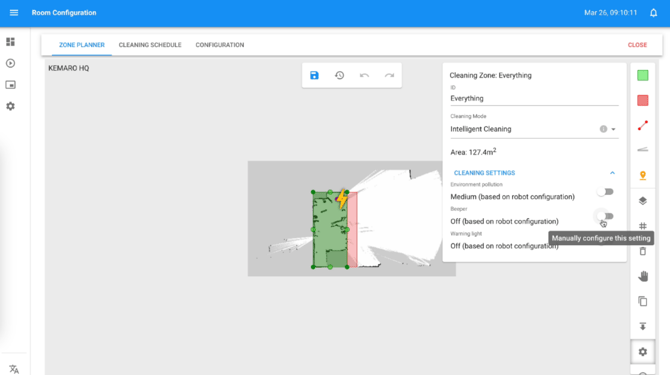Open the sidebar settings gear

[10, 106]
